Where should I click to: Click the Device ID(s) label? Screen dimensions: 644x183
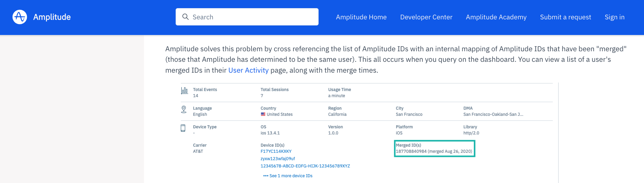pos(273,145)
